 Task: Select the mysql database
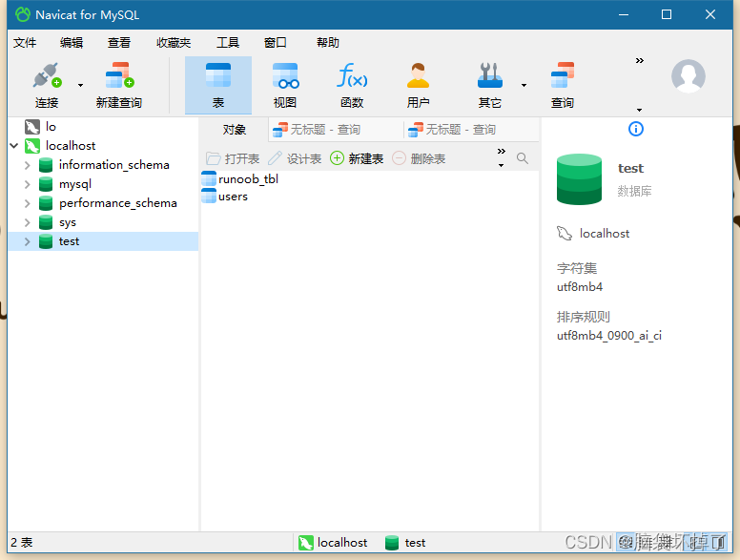(x=75, y=184)
